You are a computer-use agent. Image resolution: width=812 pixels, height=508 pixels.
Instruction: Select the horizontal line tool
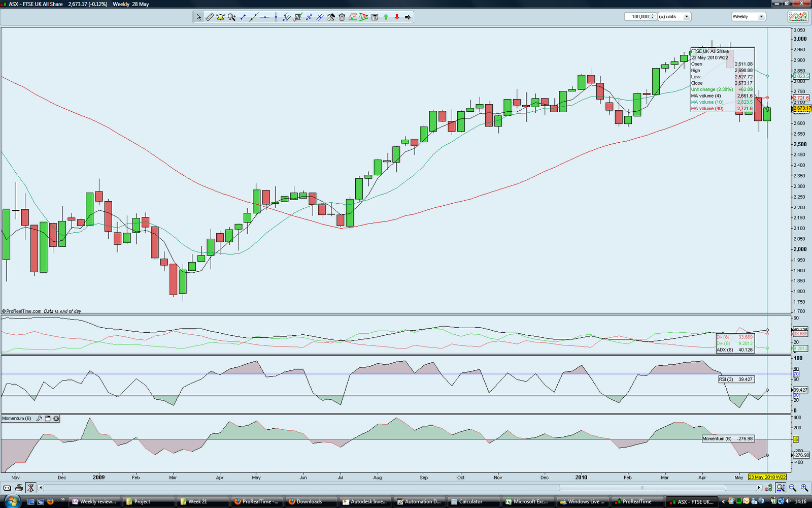pyautogui.click(x=264, y=17)
